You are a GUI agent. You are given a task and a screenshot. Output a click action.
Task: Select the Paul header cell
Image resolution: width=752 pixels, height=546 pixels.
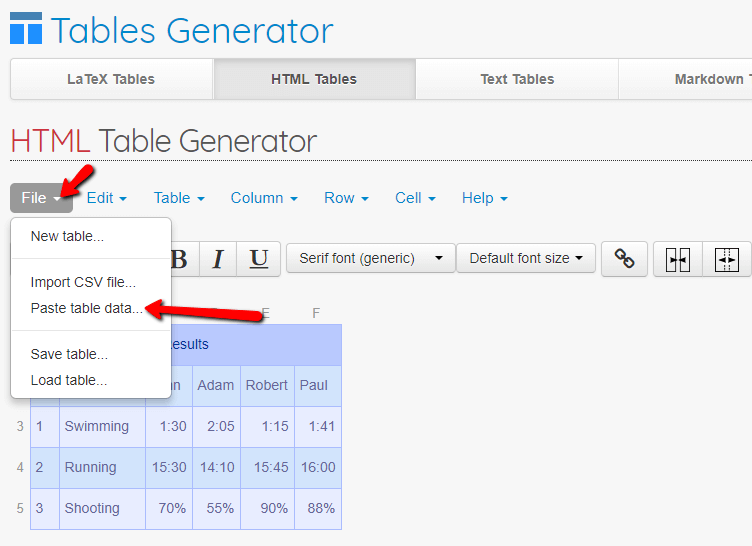point(318,385)
